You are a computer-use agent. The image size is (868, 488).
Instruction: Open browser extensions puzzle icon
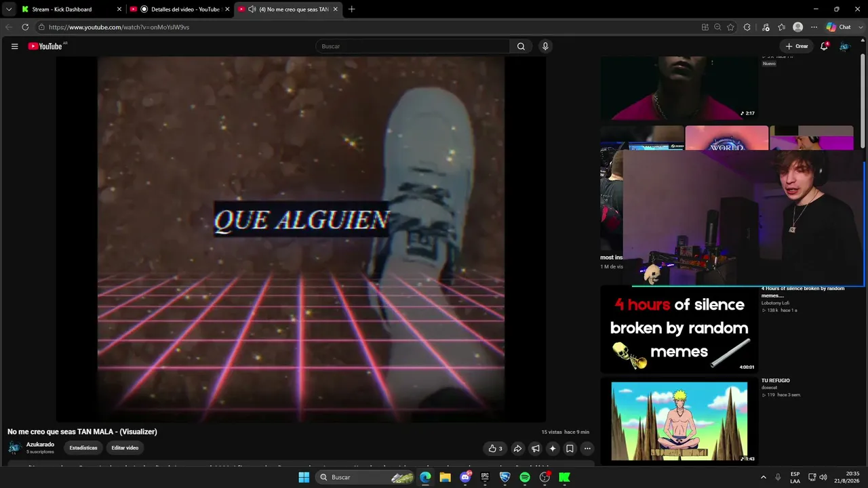pyautogui.click(x=747, y=27)
